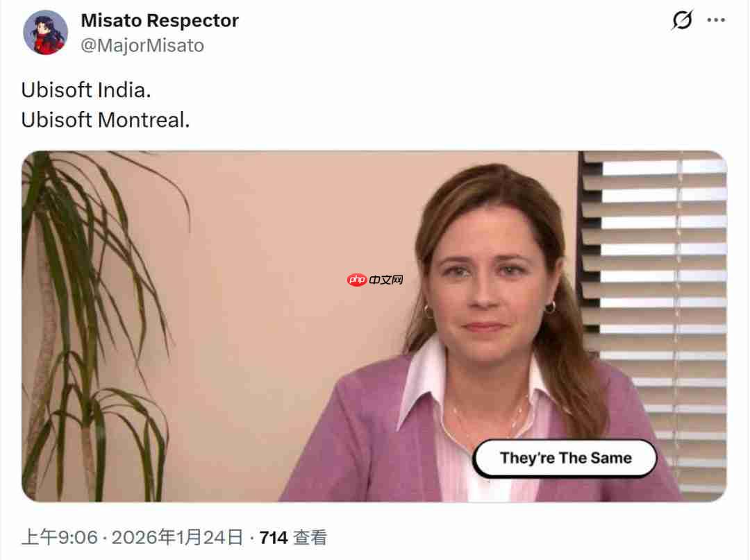Image resolution: width=750 pixels, height=560 pixels.
Task: Select the 'Ubisoft India.' text line
Action: coord(86,90)
